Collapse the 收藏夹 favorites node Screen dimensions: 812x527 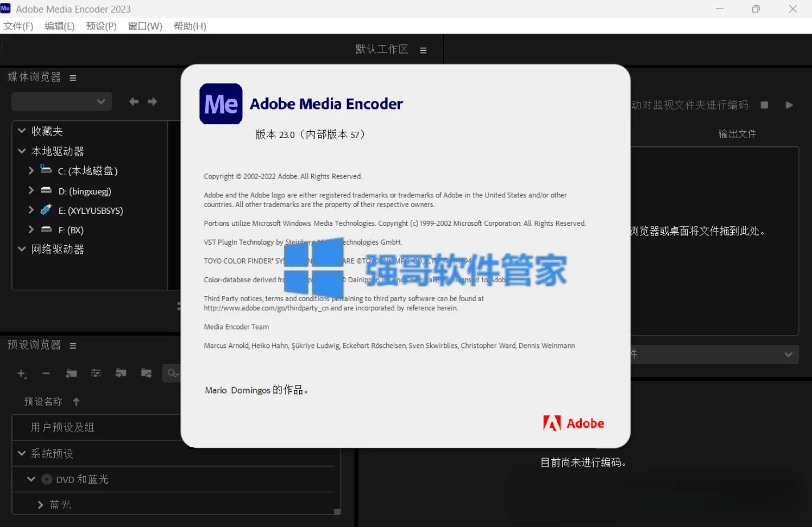click(x=22, y=131)
